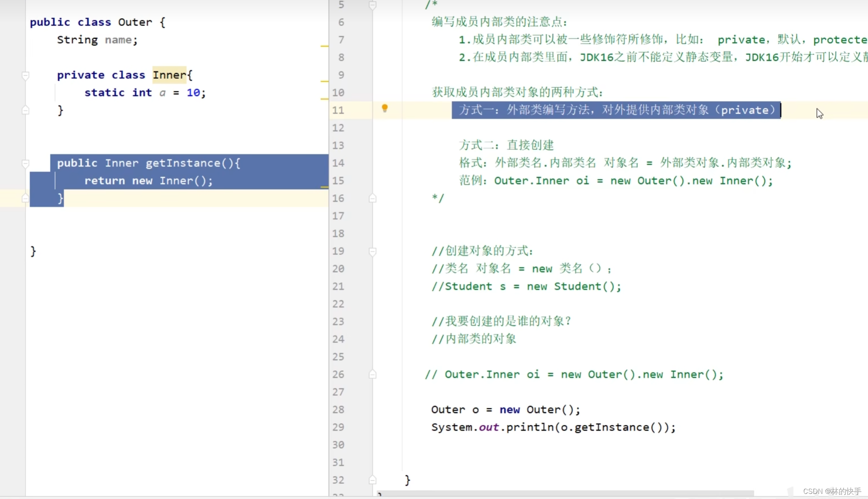The height and width of the screenshot is (499, 868).
Task: Collapse the fold marker at line 32
Action: click(373, 480)
